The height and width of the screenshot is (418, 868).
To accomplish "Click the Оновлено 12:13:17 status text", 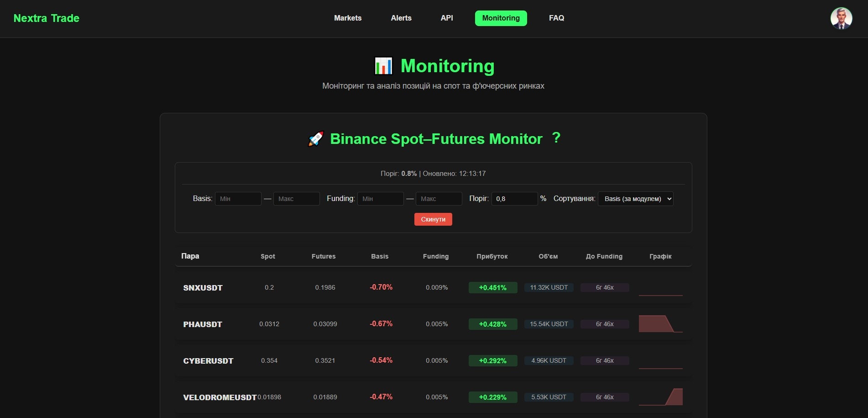I will tap(454, 174).
